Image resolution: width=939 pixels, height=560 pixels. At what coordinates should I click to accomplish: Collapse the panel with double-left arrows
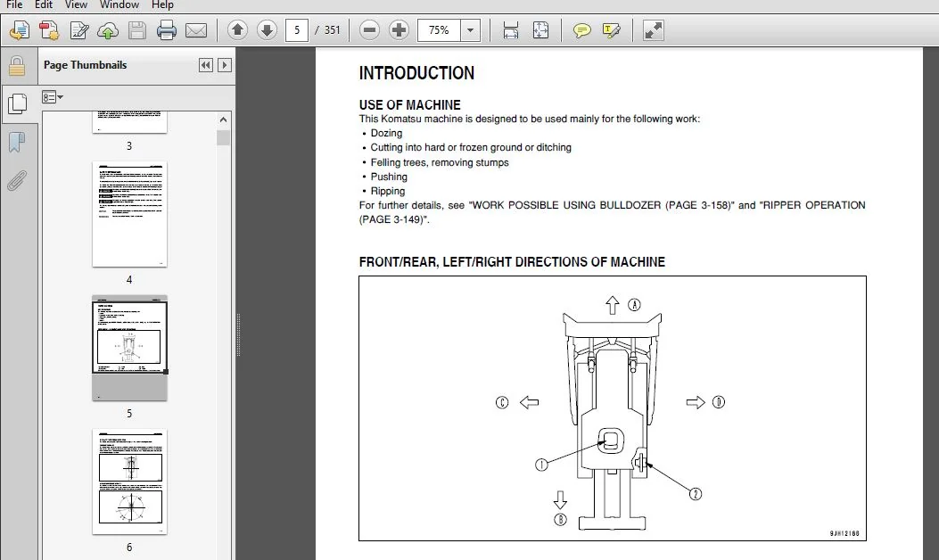coord(206,65)
